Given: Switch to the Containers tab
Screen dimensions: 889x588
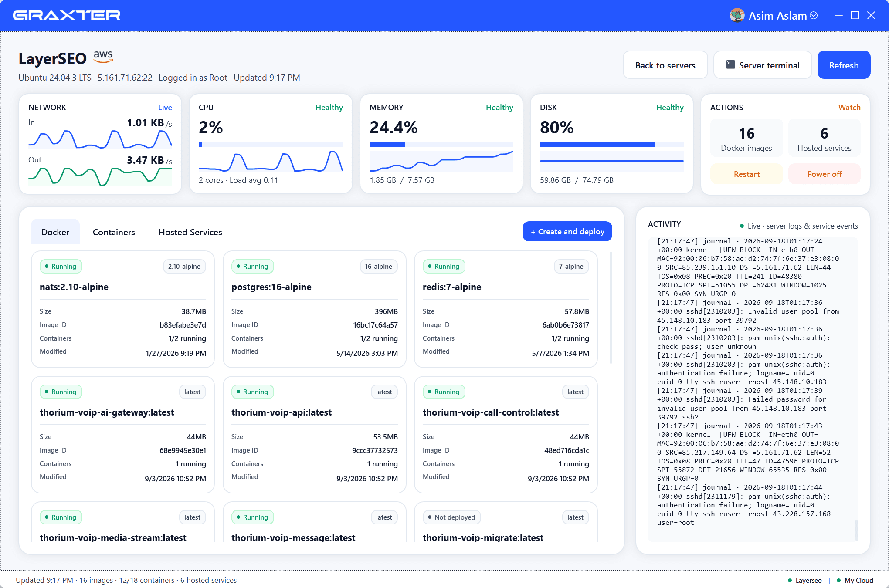Looking at the screenshot, I should (x=114, y=232).
